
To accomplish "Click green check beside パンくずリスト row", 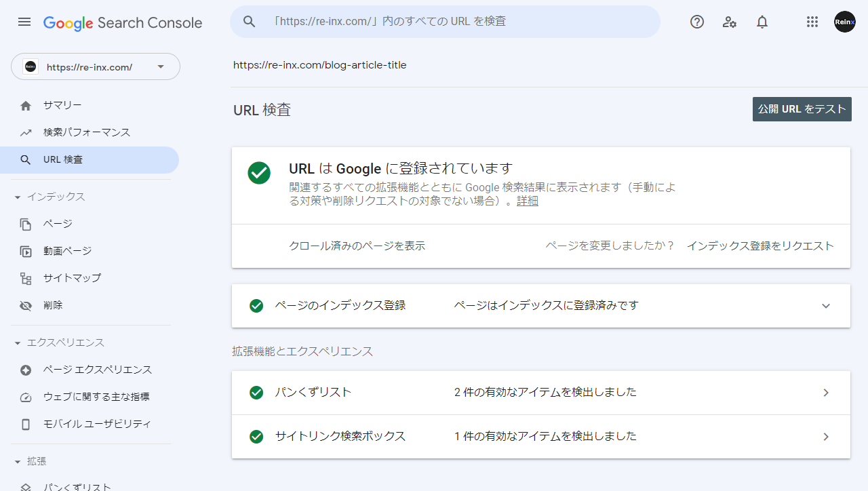I will point(256,393).
